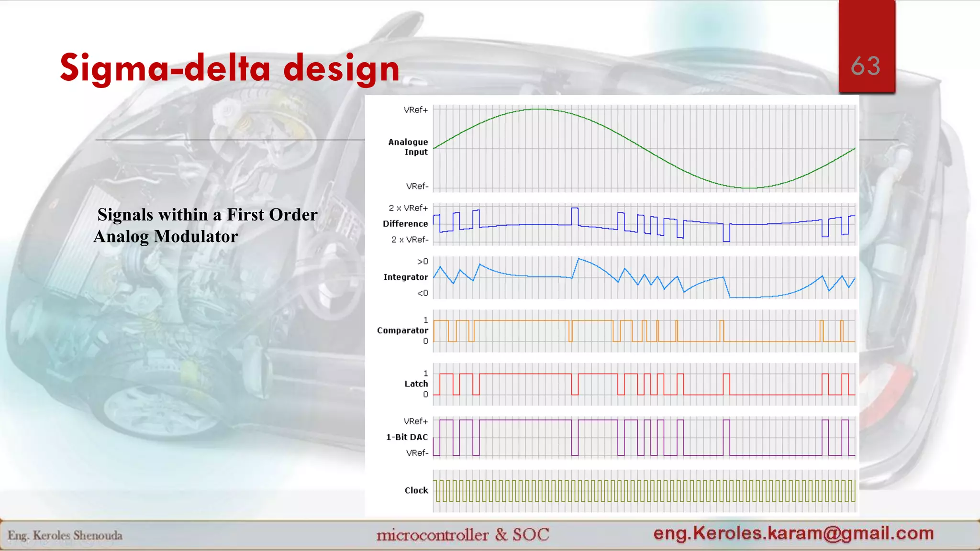Click the Latch signal label
This screenshot has width=980, height=551.
point(416,384)
